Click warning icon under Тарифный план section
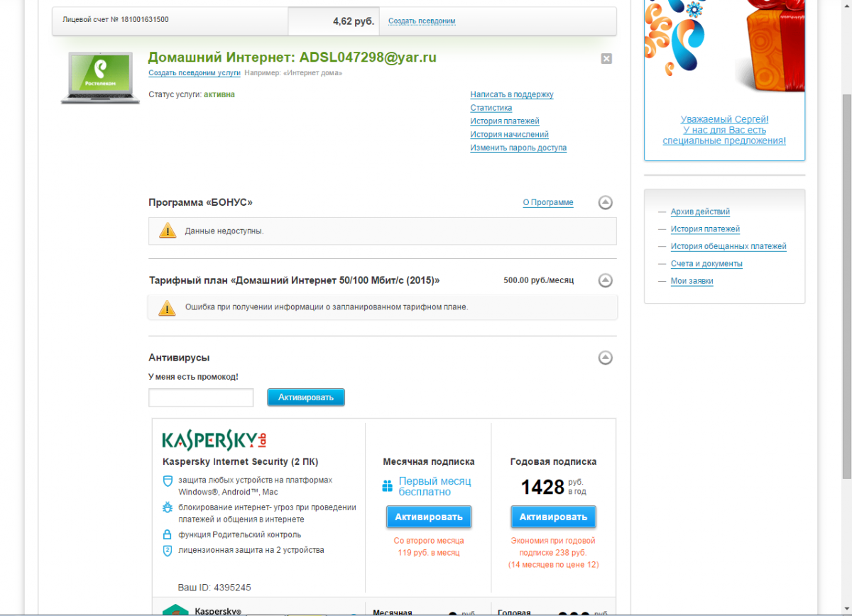This screenshot has height=616, width=852. coord(167,307)
